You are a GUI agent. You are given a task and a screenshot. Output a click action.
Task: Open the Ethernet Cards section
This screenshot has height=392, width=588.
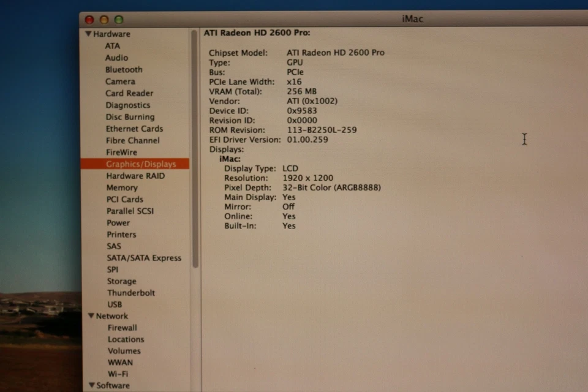click(134, 129)
